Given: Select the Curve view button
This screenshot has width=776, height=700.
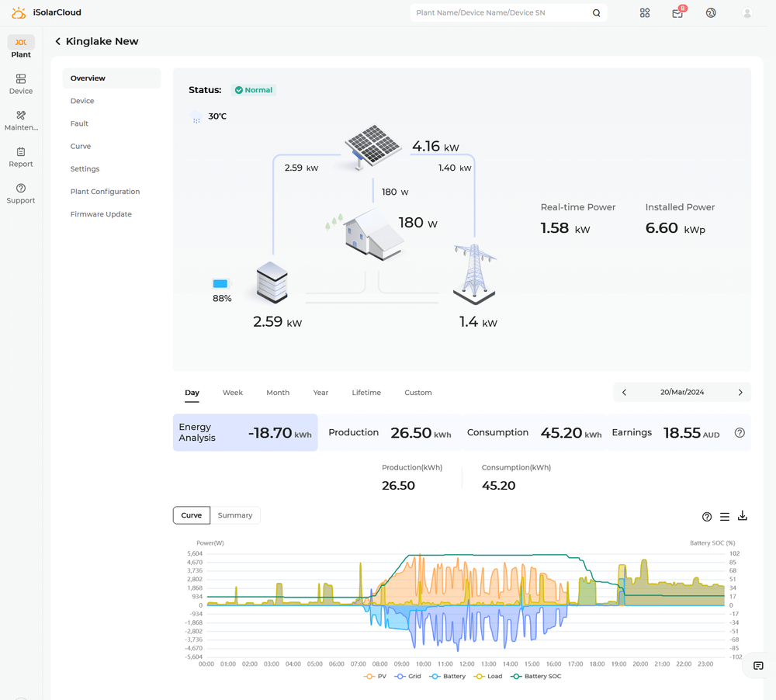Looking at the screenshot, I should click(192, 515).
